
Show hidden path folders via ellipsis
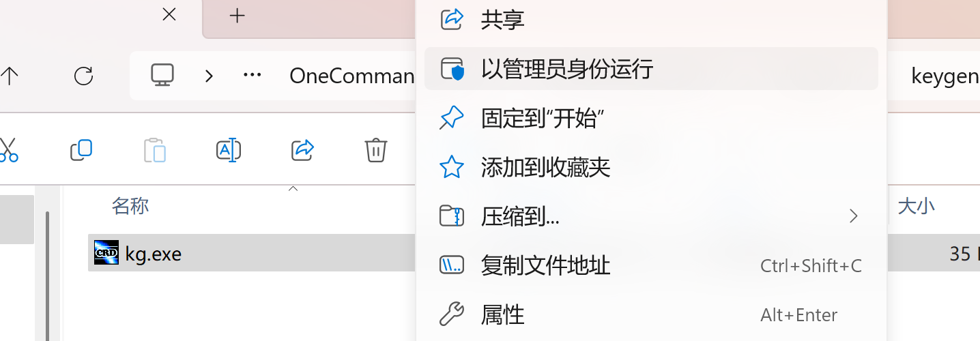253,75
